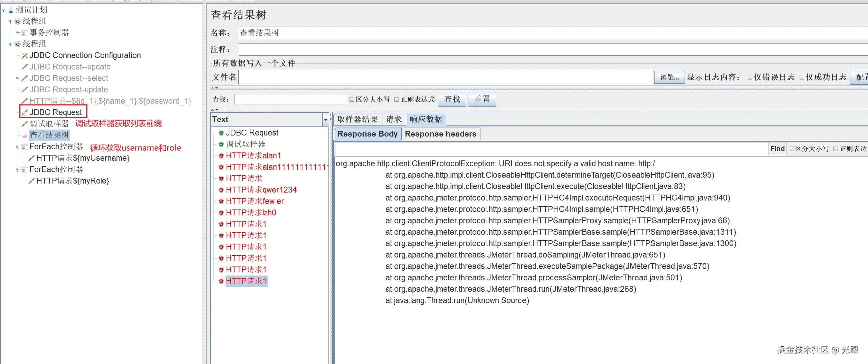
Task: Open the Text renderer dropdown
Action: pyautogui.click(x=325, y=120)
